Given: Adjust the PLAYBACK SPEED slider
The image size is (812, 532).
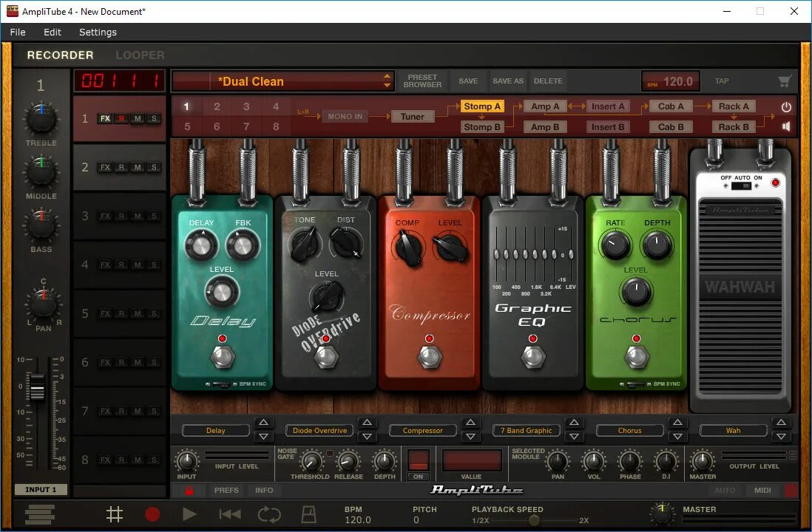Looking at the screenshot, I should tap(535, 519).
